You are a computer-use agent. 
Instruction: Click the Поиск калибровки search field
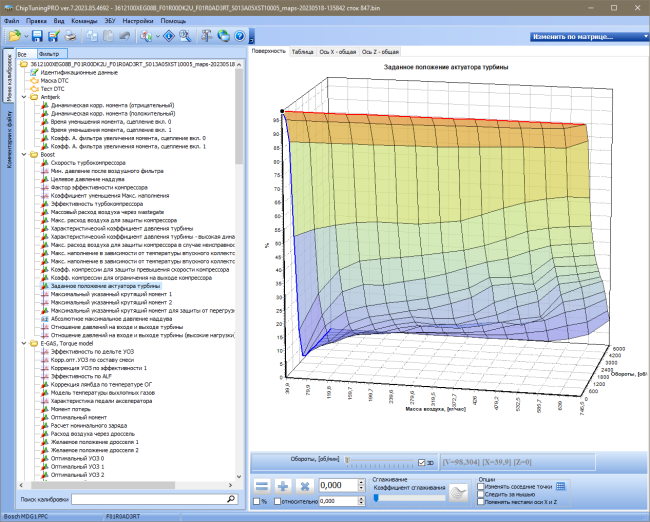[x=155, y=499]
